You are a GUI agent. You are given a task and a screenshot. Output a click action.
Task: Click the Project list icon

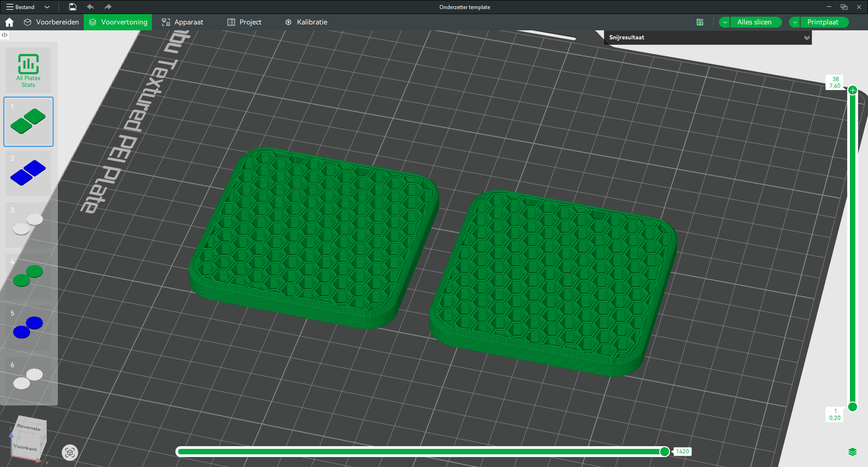(231, 22)
